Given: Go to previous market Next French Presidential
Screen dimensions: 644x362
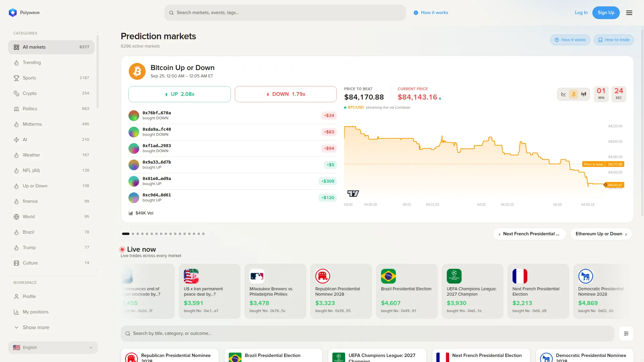Looking at the screenshot, I should [x=529, y=234].
